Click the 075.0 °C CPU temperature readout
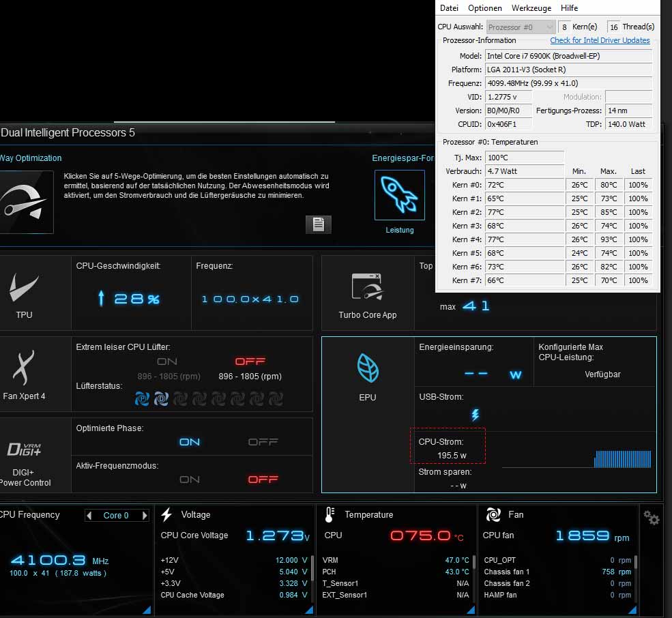This screenshot has height=618, width=672. point(427,535)
